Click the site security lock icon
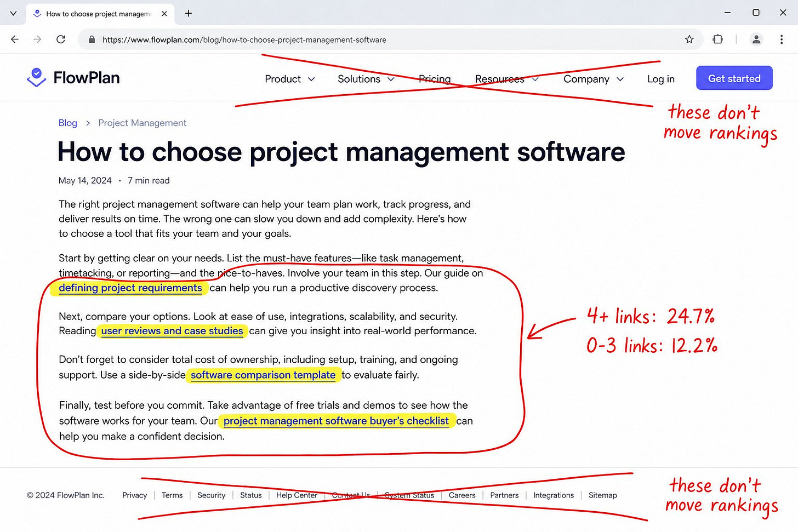Screen dimensions: 798x532 point(92,39)
